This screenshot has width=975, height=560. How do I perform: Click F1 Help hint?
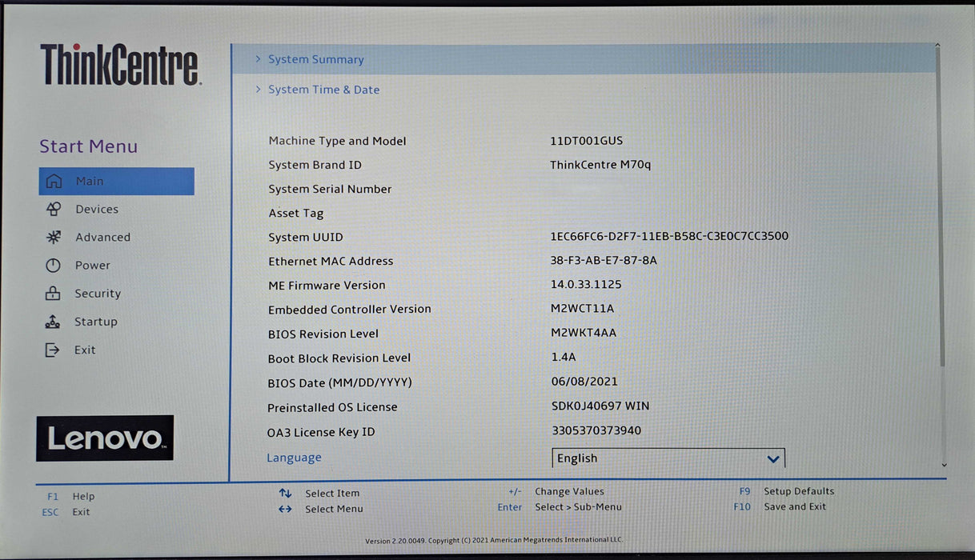(x=71, y=496)
